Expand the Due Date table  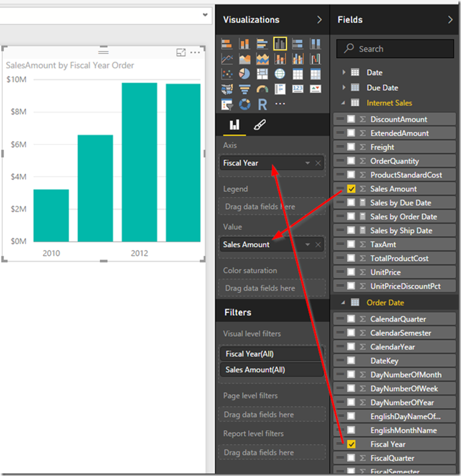tap(344, 87)
